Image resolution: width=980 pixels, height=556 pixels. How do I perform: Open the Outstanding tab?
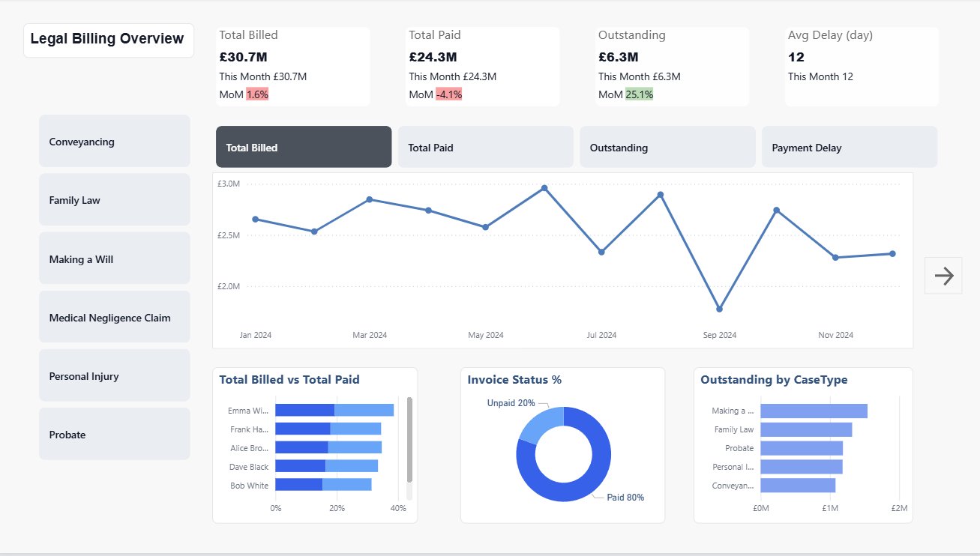coord(667,147)
